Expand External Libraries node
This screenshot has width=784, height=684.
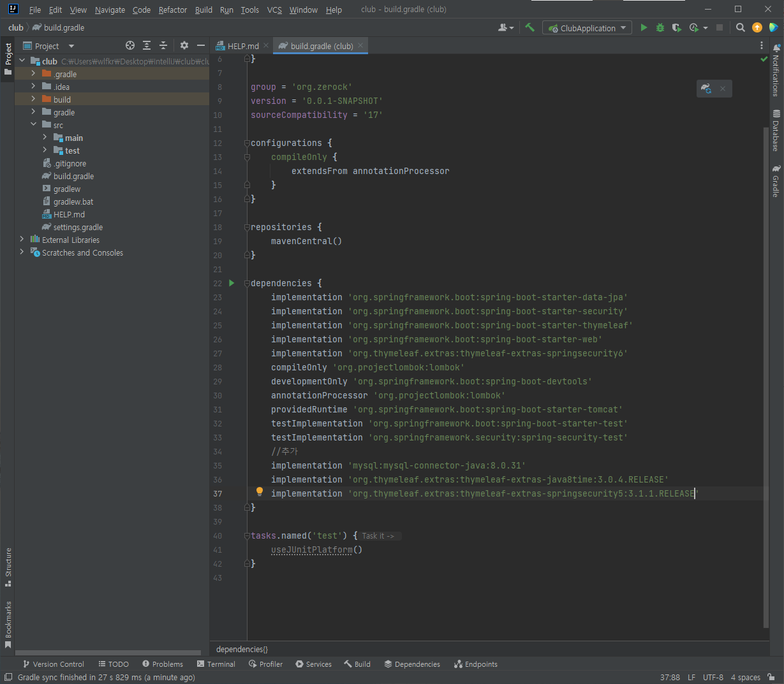22,239
